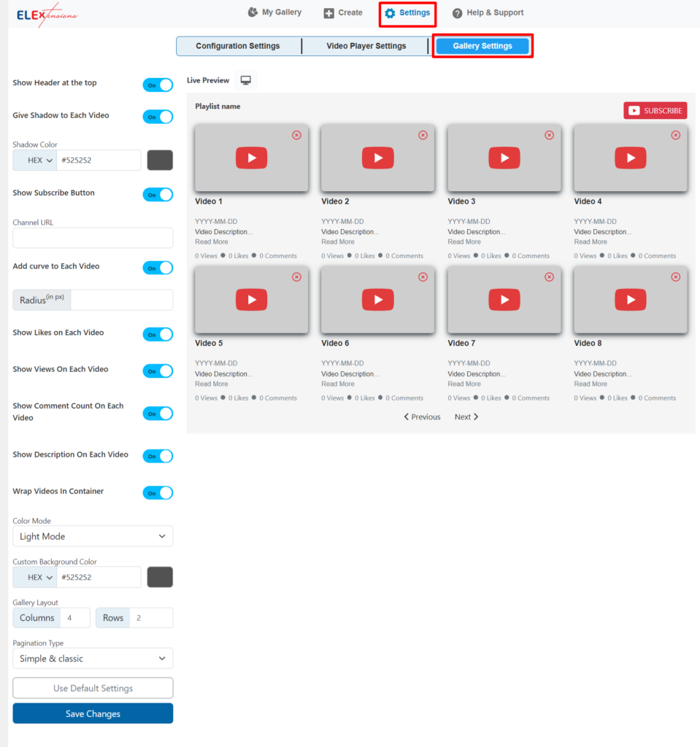The height and width of the screenshot is (747, 700).
Task: Remove Video 4 with its red X icon
Action: tap(676, 135)
